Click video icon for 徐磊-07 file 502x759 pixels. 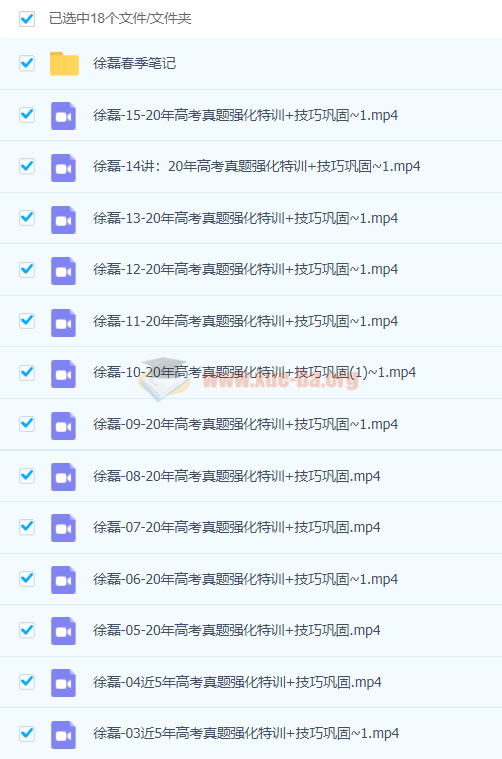[x=63, y=528]
